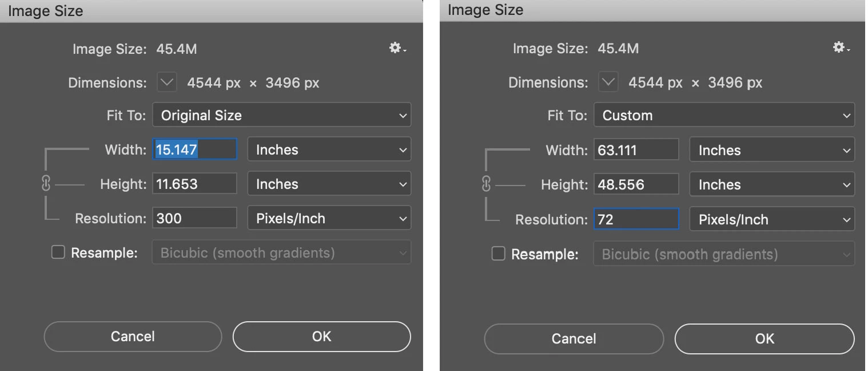
Task: Open Height units dropdown in right dialog
Action: [772, 185]
